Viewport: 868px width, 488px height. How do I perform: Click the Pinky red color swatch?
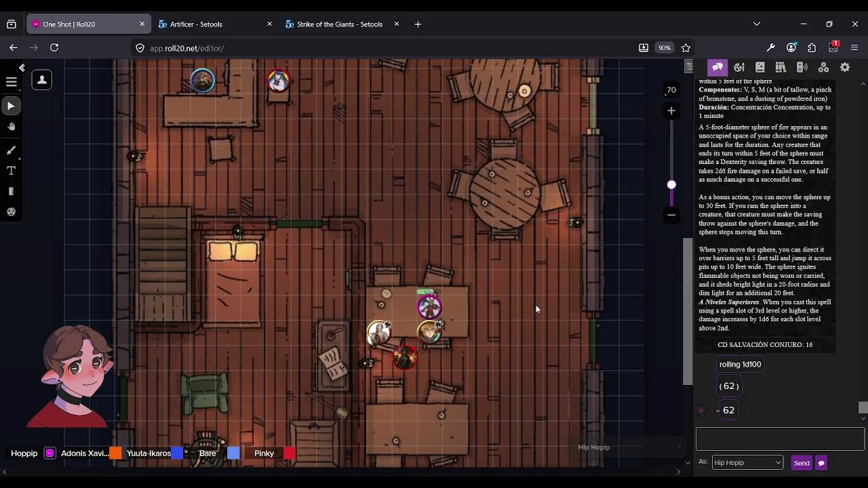point(290,453)
